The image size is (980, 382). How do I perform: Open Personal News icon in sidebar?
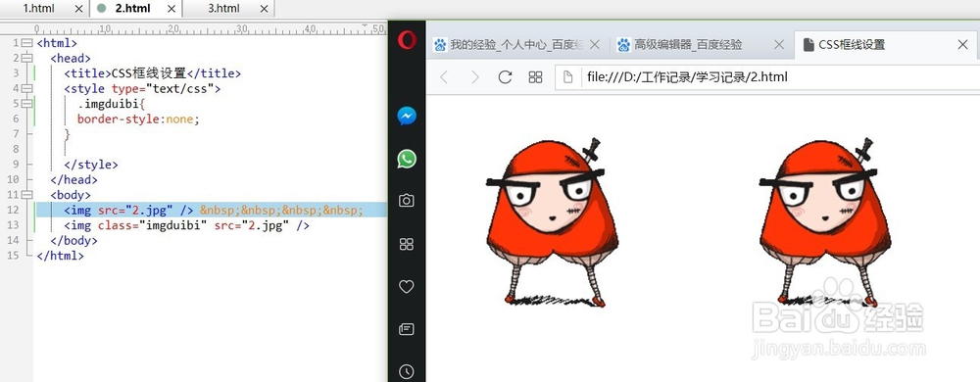pos(407,329)
